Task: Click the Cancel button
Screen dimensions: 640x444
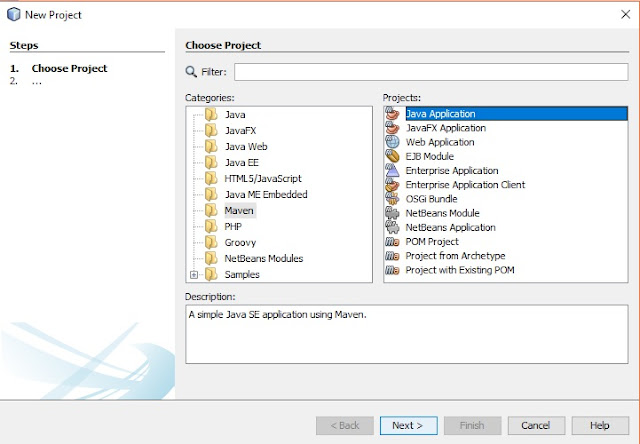Action: (536, 426)
